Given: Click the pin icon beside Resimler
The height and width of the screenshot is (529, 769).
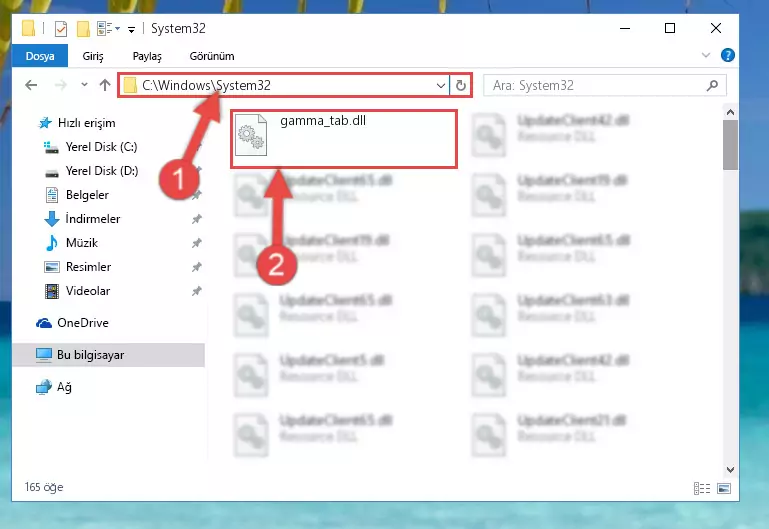Looking at the screenshot, I should tap(197, 267).
